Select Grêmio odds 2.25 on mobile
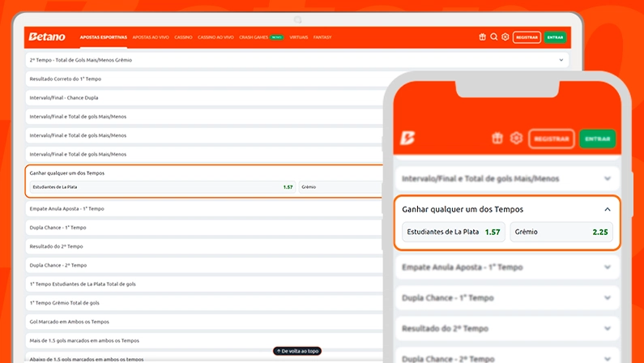 (x=561, y=233)
